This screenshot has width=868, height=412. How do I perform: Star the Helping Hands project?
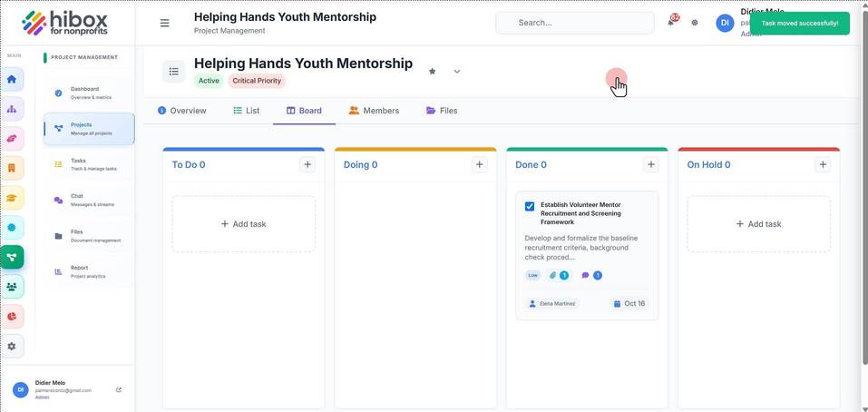coord(433,72)
